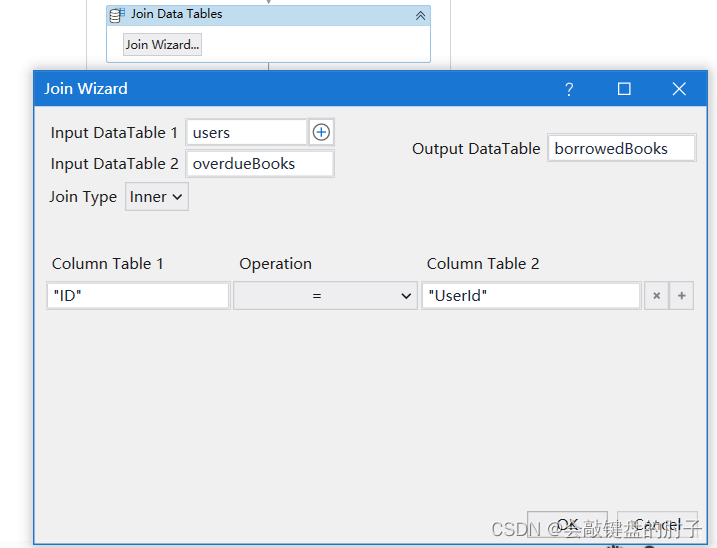The height and width of the screenshot is (548, 717).
Task: Open the Join Wizard... button
Action: point(162,44)
